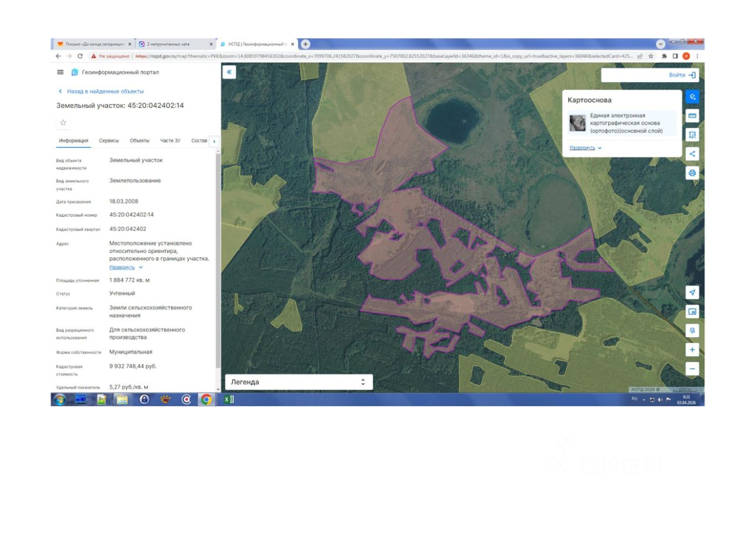Click the Войти login button
This screenshot has width=756, height=535.
click(x=683, y=75)
